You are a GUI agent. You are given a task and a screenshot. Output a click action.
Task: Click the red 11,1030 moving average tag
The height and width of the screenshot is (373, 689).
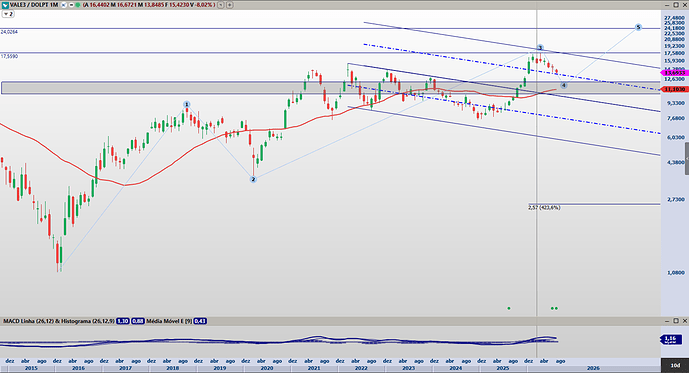tap(674, 89)
